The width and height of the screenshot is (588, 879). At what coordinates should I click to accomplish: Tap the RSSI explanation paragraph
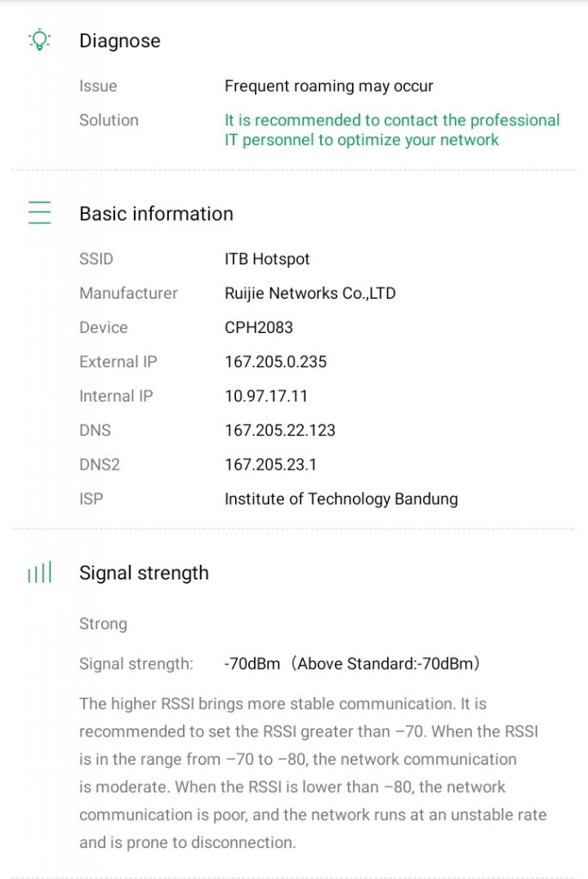tap(312, 773)
